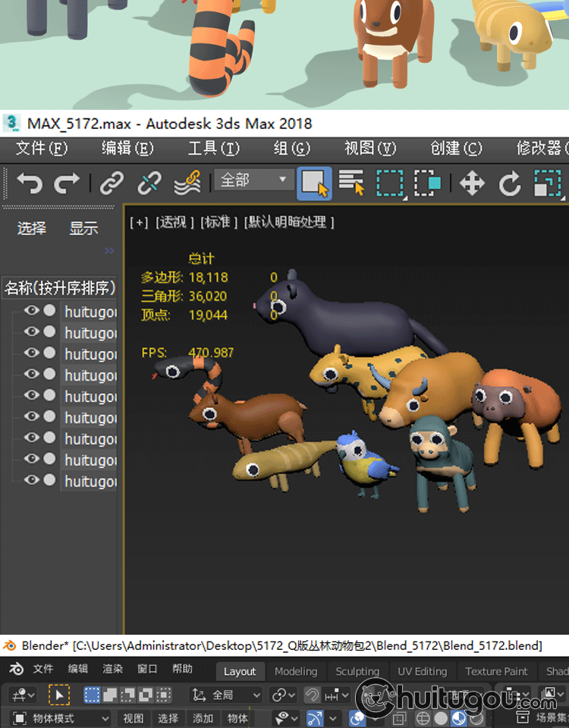Open Blender's 物体模式 mode dropdown
Screen dimensions: 569x728
[62, 718]
